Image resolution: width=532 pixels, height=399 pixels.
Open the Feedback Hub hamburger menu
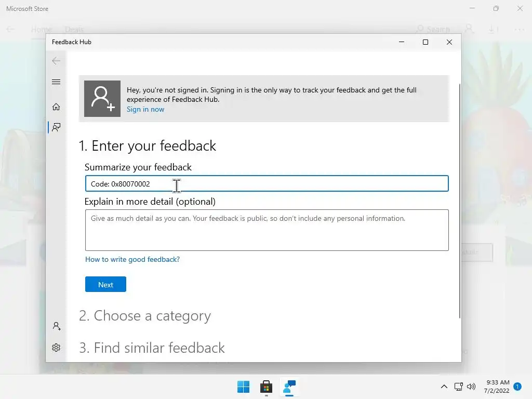coord(56,82)
